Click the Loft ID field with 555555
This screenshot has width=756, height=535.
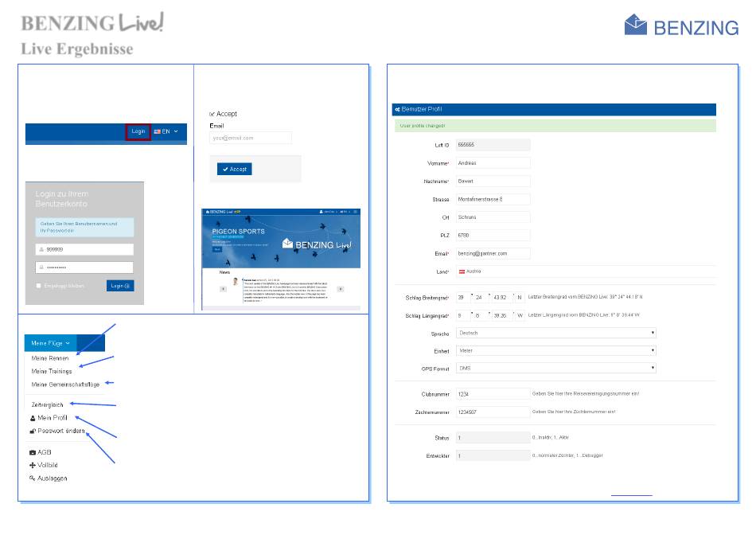(493, 145)
